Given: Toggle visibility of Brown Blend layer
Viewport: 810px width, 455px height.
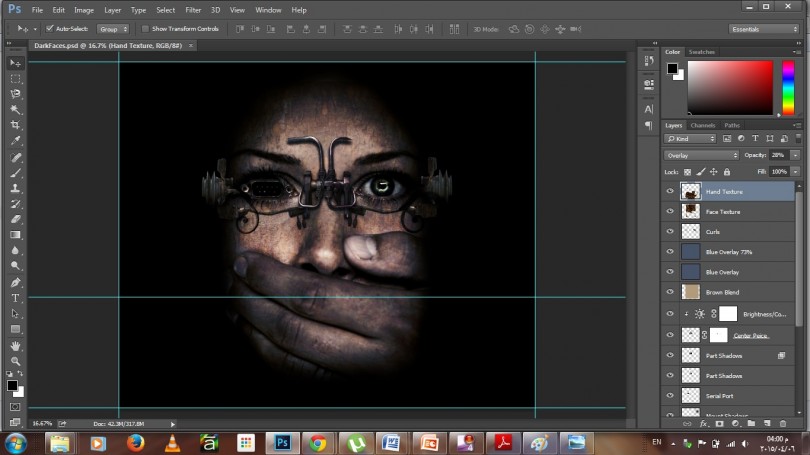Looking at the screenshot, I should coord(670,292).
